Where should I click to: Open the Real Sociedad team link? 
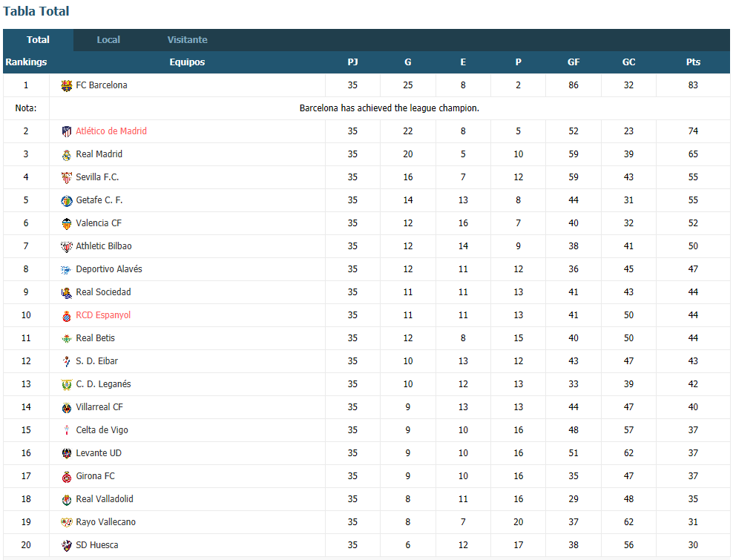(x=103, y=292)
